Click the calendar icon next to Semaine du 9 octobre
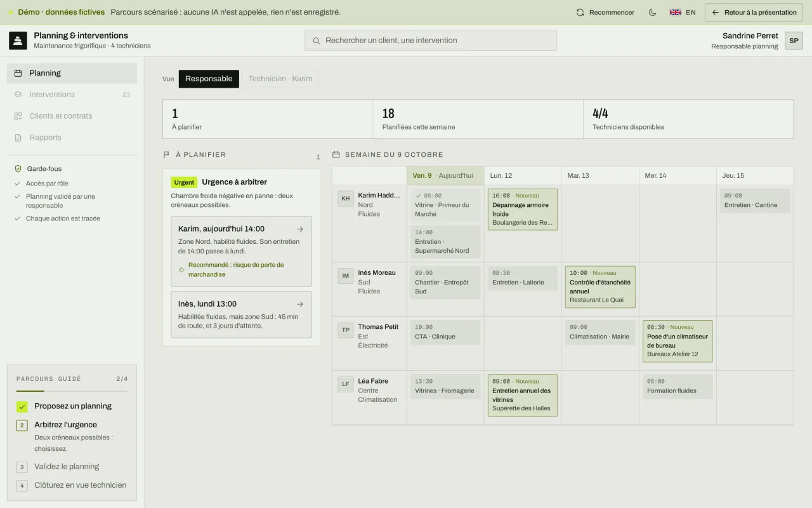The height and width of the screenshot is (508, 812). [336, 154]
